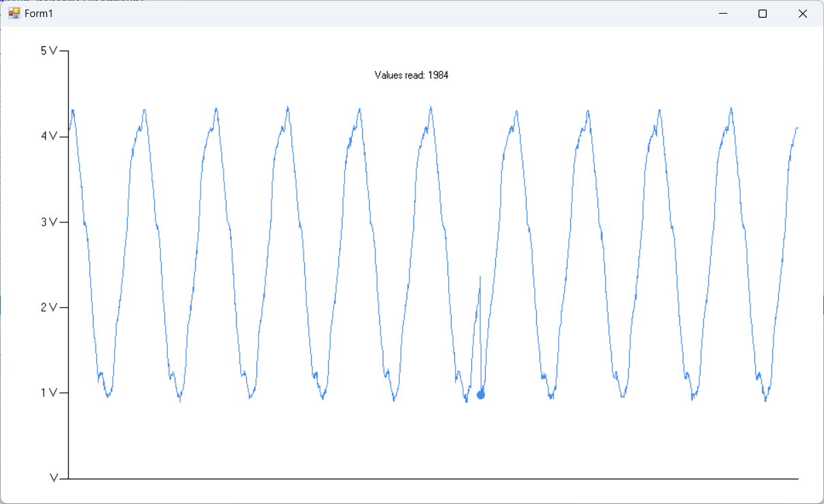Click the "2 V" axis label

[48, 308]
